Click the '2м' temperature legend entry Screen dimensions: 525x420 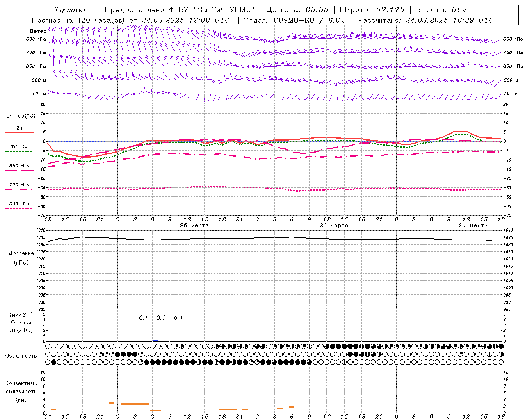tap(19, 128)
